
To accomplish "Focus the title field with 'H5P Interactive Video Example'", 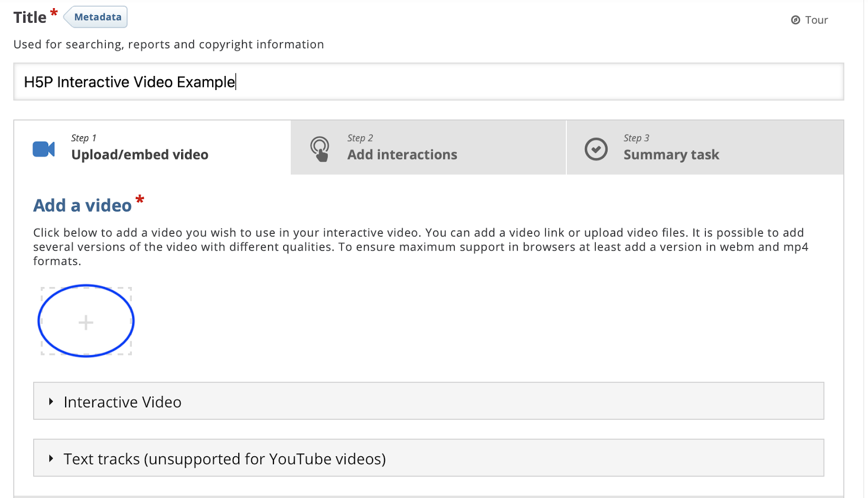I will point(429,82).
